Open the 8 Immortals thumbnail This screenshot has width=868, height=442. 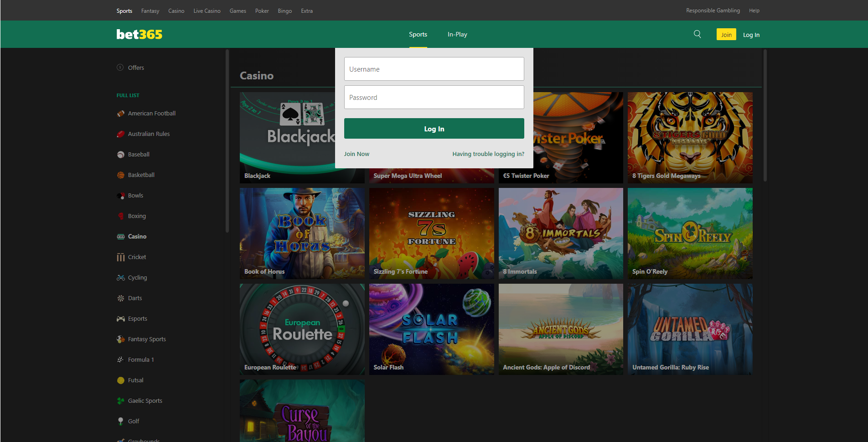pyautogui.click(x=561, y=234)
